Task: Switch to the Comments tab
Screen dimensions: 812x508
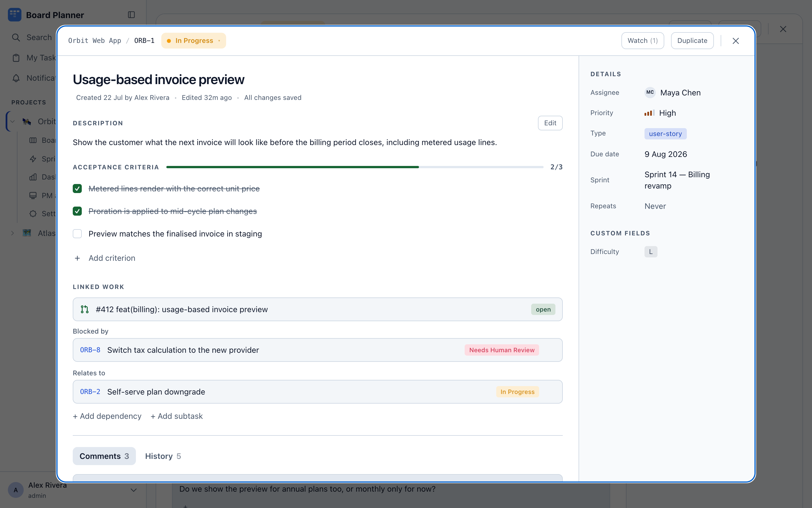Action: [x=104, y=456]
